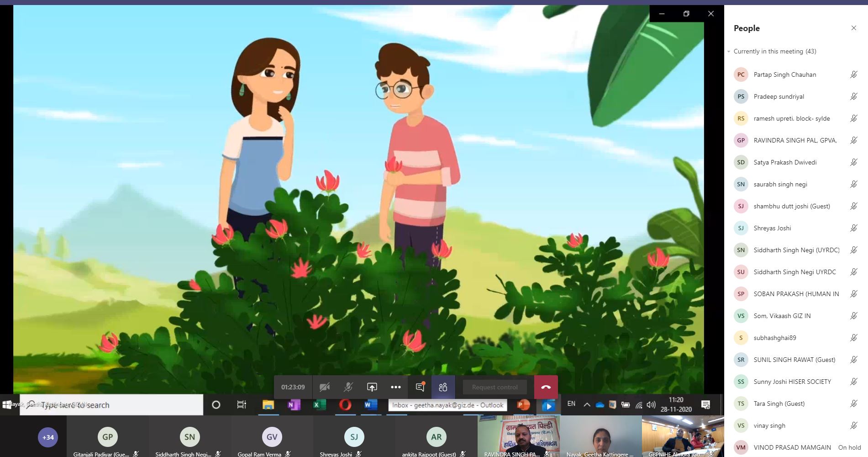Open the share content tray
868x457 pixels.
tap(372, 387)
